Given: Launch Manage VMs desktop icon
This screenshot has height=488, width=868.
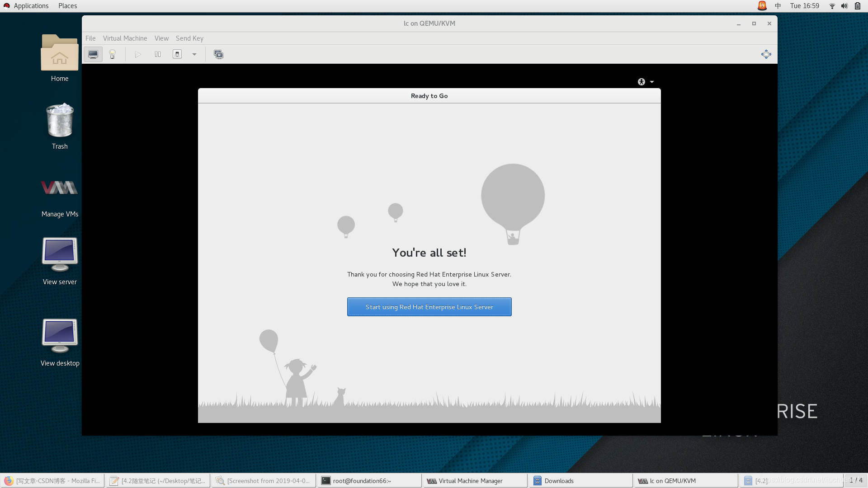Looking at the screenshot, I should [60, 197].
